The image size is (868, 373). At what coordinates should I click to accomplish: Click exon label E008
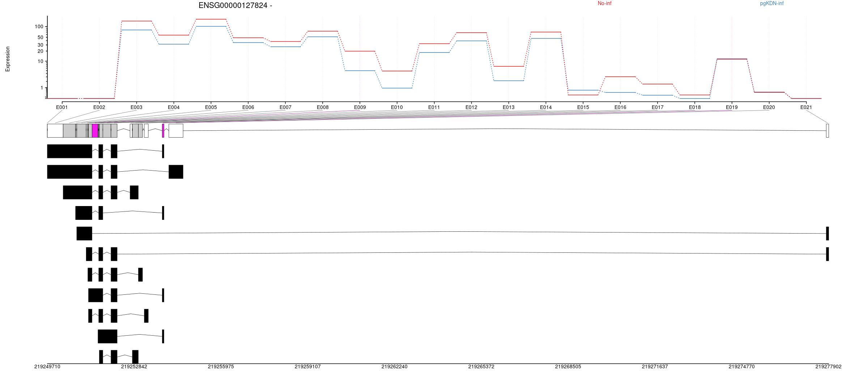click(x=323, y=107)
